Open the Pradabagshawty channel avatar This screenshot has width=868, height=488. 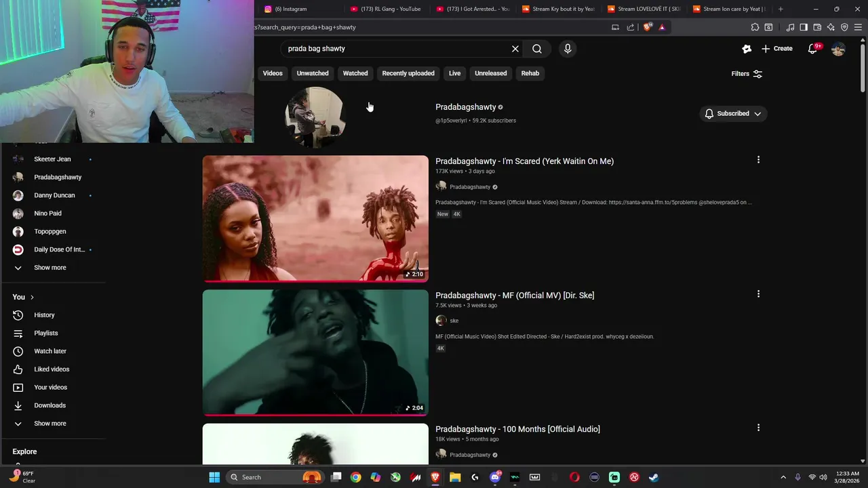point(315,117)
